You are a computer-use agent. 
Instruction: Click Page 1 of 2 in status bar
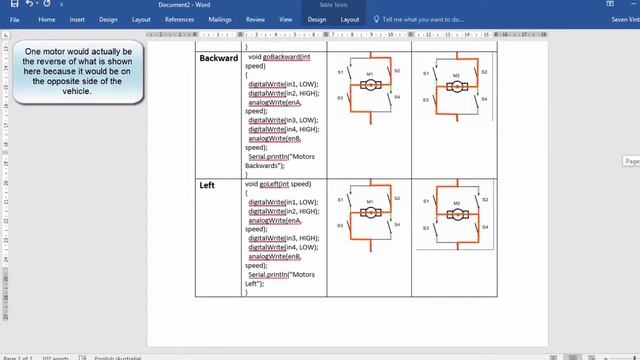click(18, 358)
